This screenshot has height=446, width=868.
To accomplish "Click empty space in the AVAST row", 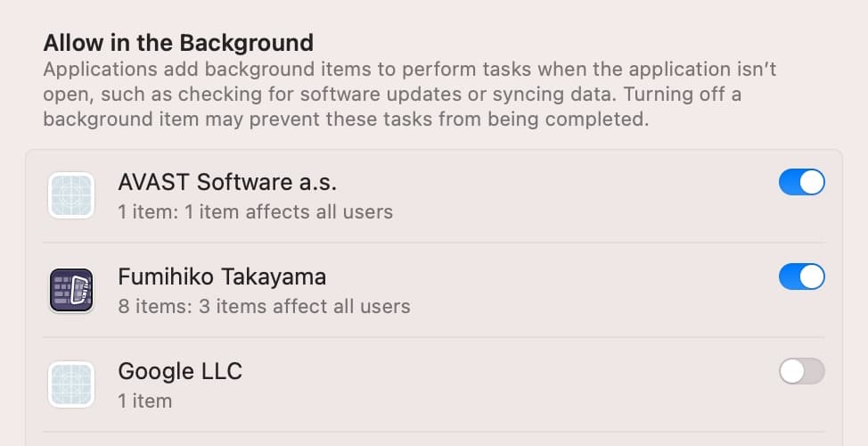I will pos(579,196).
